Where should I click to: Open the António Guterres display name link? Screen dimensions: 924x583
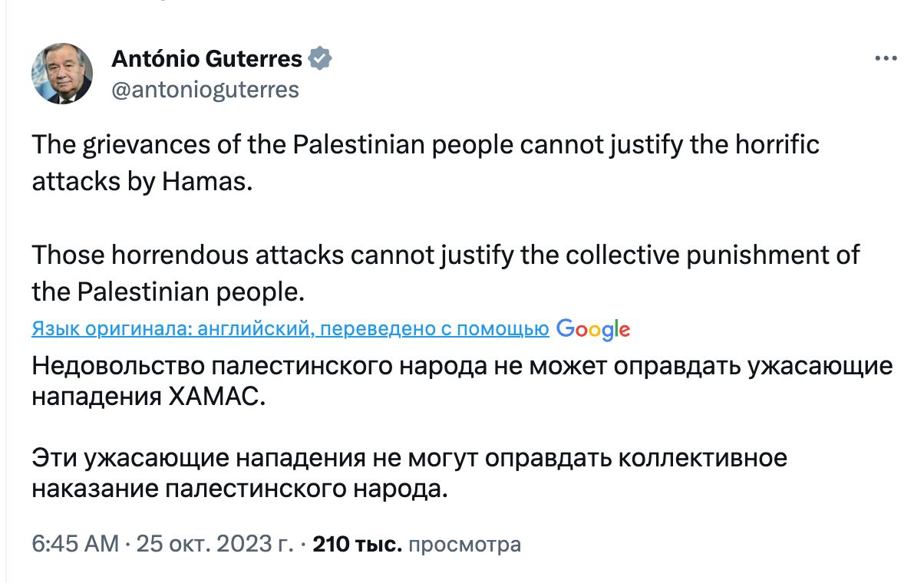pos(207,58)
